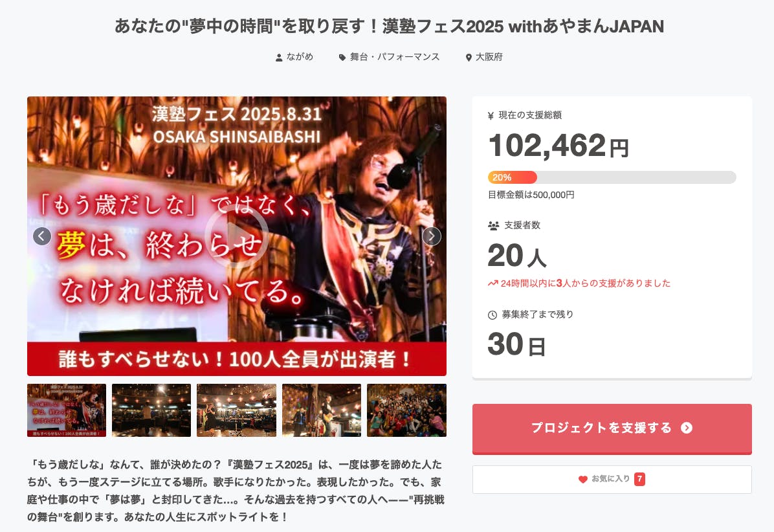
Task: Open the ながめ owner profile link
Action: pos(300,57)
